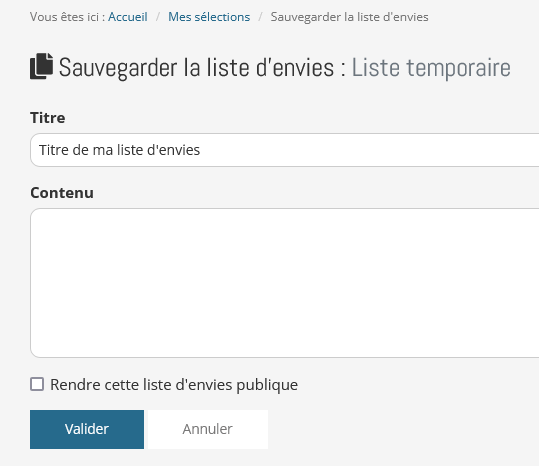Click the current breadcrumb Sauvegarder la liste d'envies
539x466 pixels.
tap(349, 17)
